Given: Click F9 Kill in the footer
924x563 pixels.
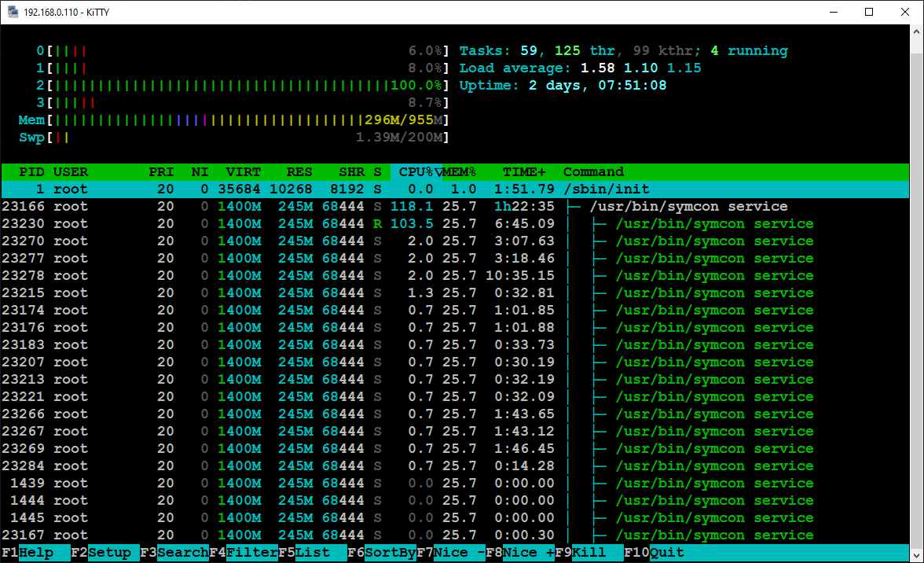Looking at the screenshot, I should point(589,553).
